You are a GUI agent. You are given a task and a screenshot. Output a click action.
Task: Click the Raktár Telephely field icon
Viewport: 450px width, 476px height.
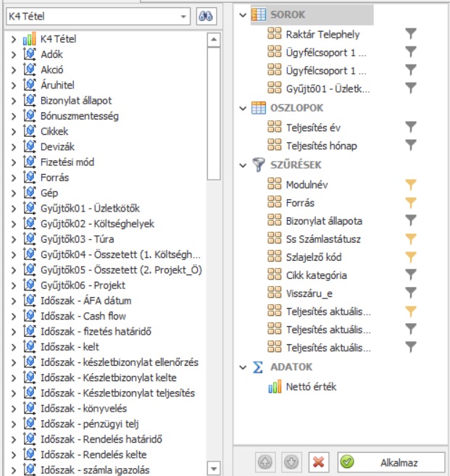[x=275, y=33]
